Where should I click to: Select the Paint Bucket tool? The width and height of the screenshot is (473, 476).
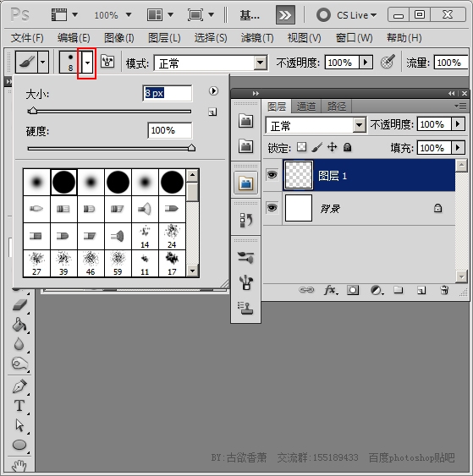[x=19, y=325]
